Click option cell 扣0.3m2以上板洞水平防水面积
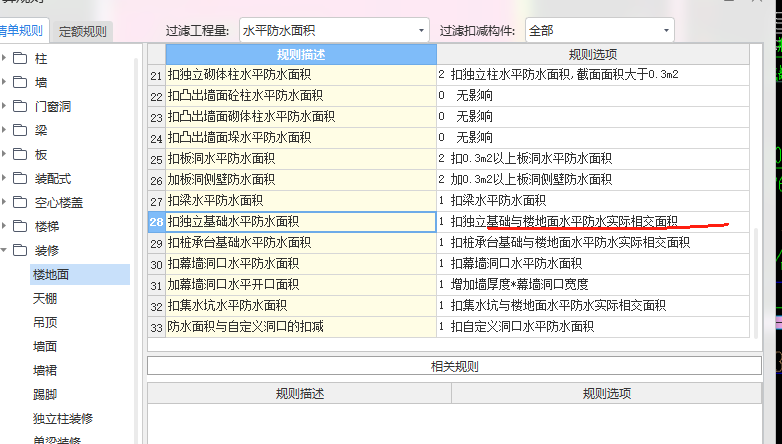Screen dimensions: 782x444 tap(593, 159)
